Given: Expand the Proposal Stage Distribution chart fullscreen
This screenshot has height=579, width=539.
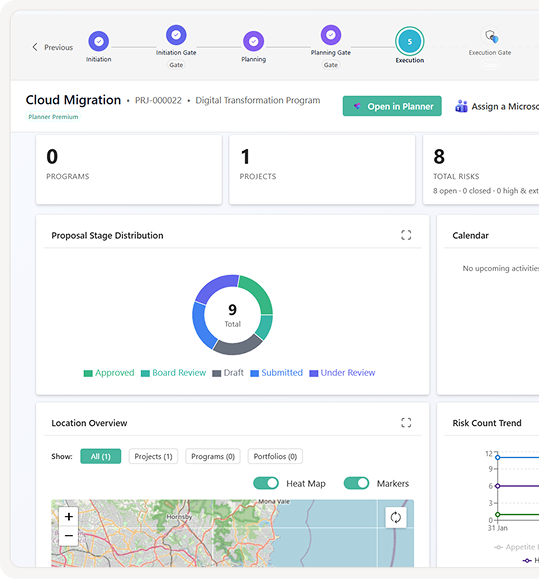Looking at the screenshot, I should tap(406, 235).
